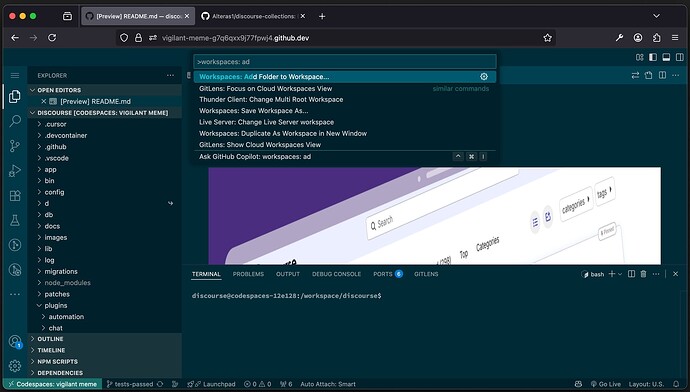The height and width of the screenshot is (392, 690).
Task: Click the command palette input field
Action: click(x=345, y=62)
